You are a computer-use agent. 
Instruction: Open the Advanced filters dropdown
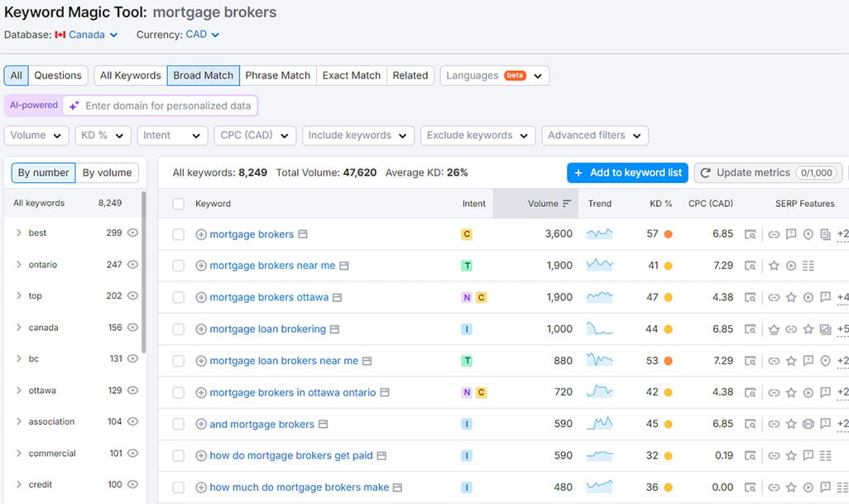594,135
